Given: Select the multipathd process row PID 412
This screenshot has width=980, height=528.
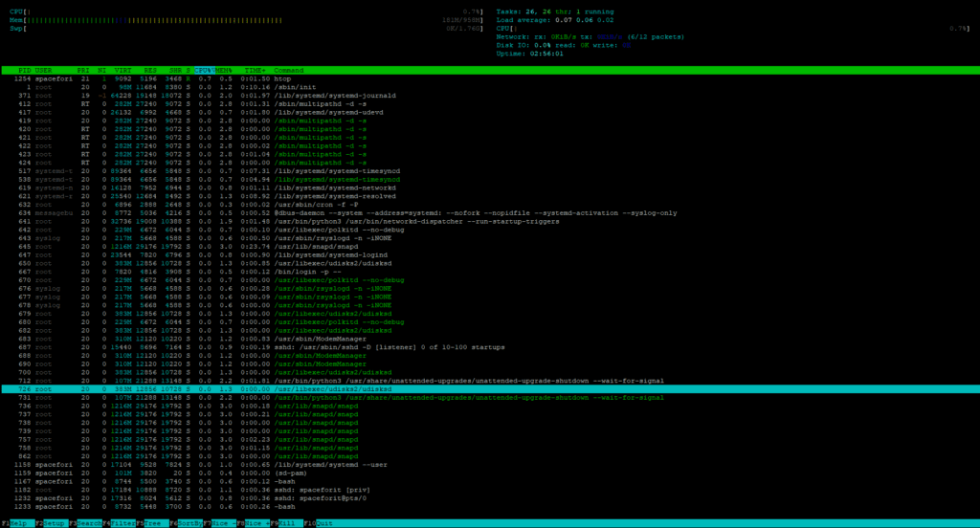Looking at the screenshot, I should [490, 103].
